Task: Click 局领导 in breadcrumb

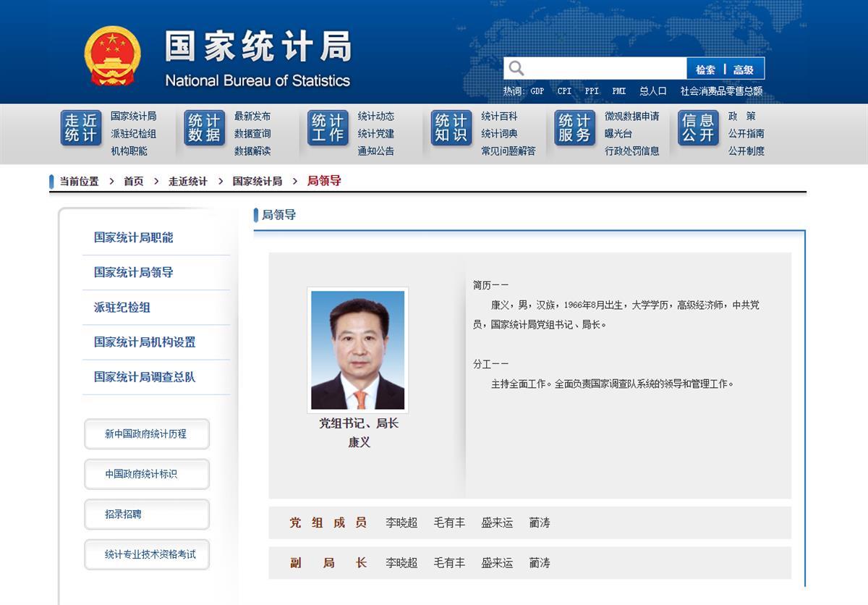Action: [x=324, y=181]
